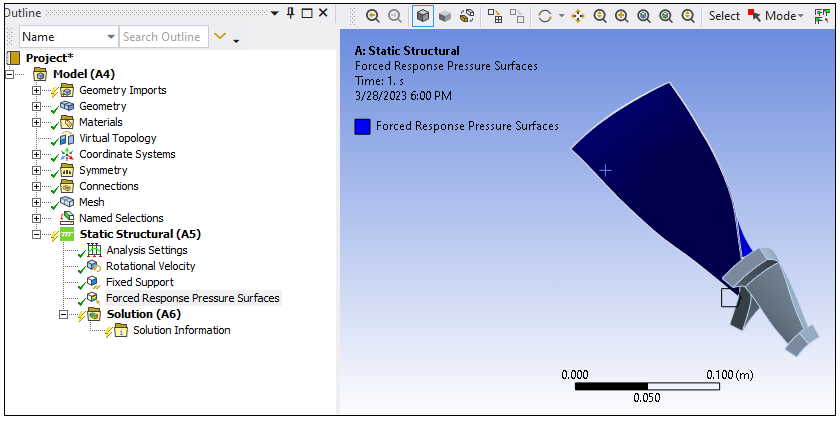Collapse the Model (A4) tree node

point(10,74)
